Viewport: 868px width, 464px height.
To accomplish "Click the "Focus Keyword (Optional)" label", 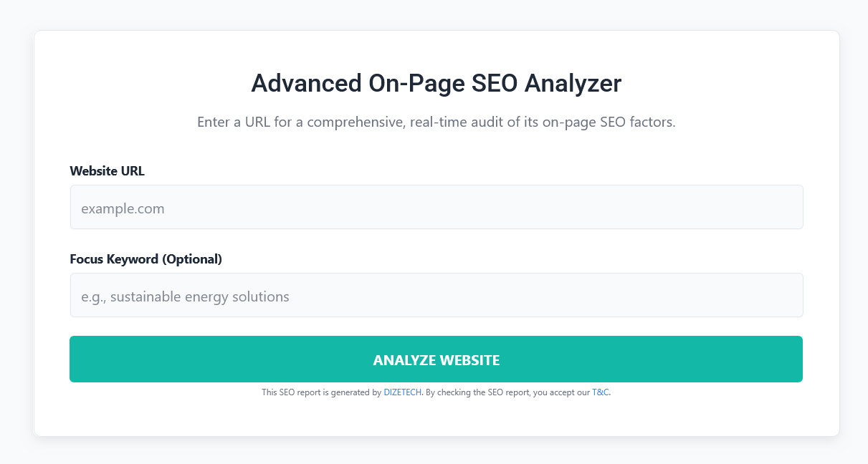I will tap(146, 258).
